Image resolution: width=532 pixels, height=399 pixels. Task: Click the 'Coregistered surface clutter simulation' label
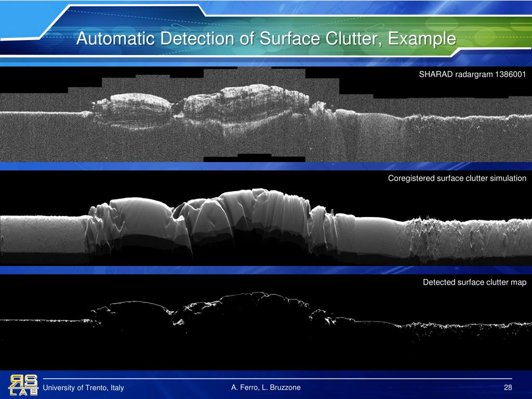[457, 179]
